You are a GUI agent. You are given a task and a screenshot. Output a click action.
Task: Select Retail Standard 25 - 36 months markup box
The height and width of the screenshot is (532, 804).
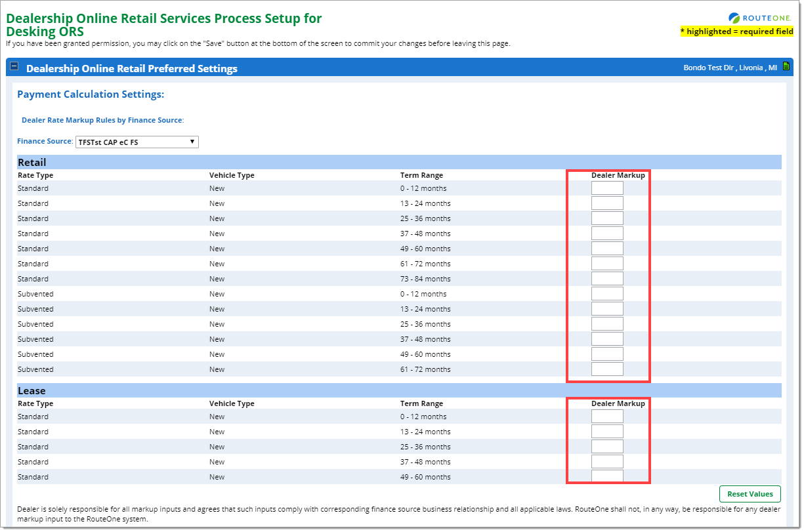coord(607,218)
